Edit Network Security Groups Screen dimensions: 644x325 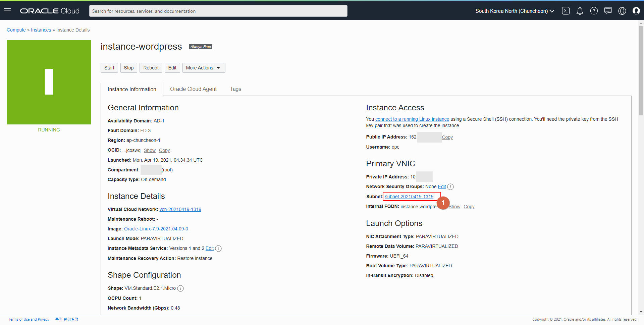(x=442, y=186)
